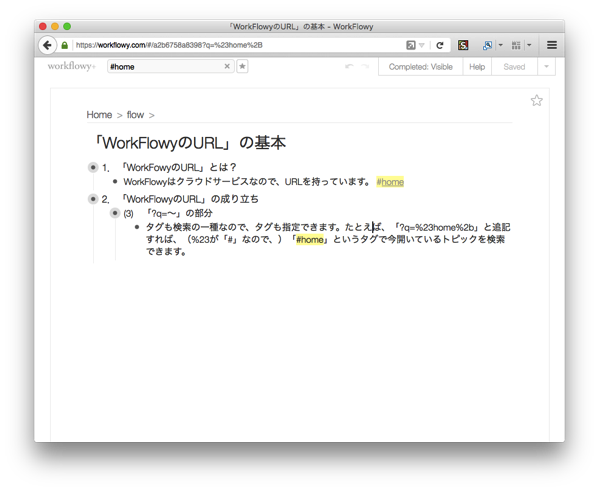This screenshot has height=491, width=599.
Task: Star the current search with star button
Action: point(242,66)
